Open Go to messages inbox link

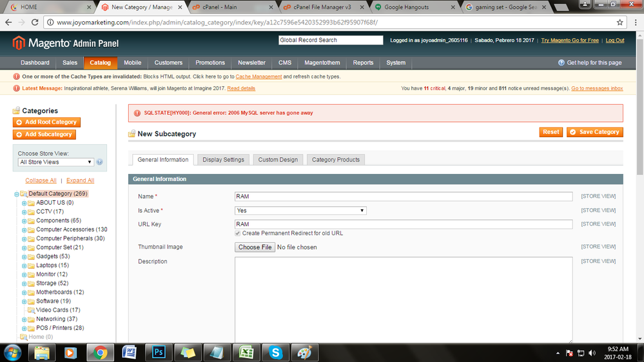coord(597,89)
